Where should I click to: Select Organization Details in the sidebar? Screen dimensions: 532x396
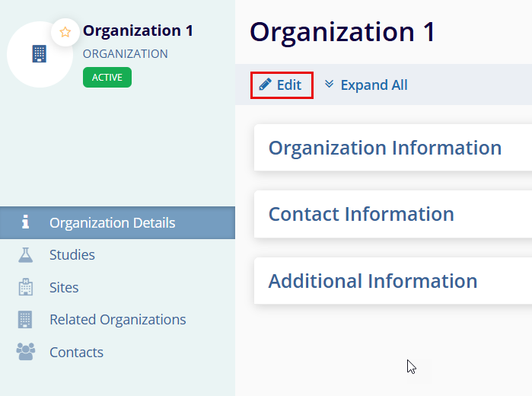(112, 223)
